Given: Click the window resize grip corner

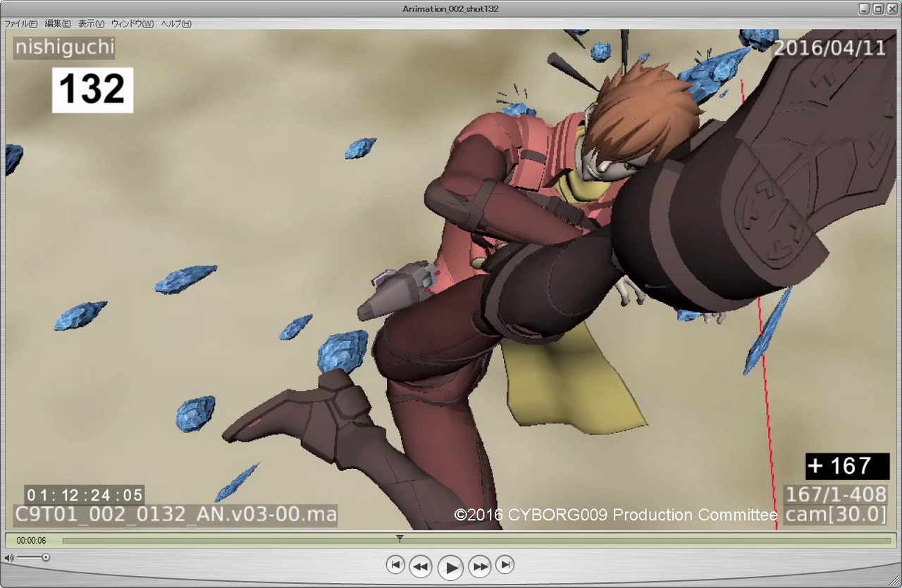Looking at the screenshot, I should (x=896, y=582).
